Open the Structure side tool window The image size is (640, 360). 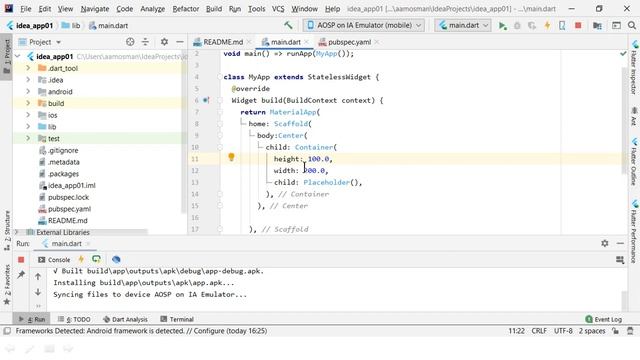pos(7,230)
